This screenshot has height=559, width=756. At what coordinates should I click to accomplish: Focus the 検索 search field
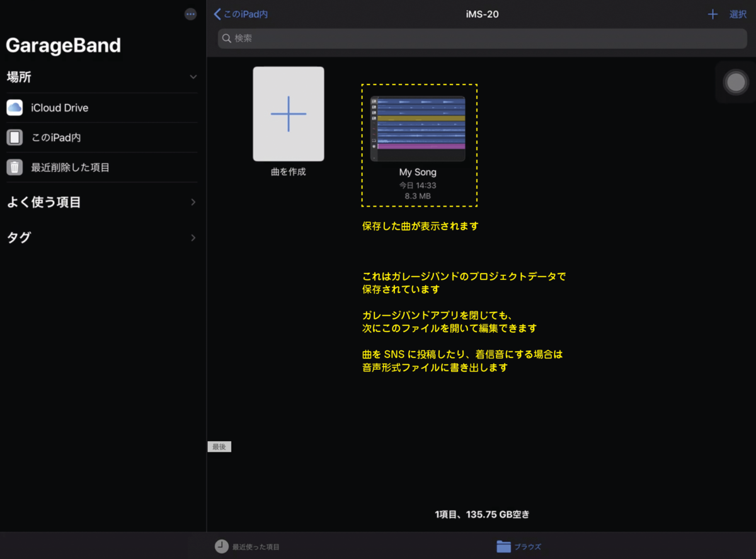click(482, 38)
